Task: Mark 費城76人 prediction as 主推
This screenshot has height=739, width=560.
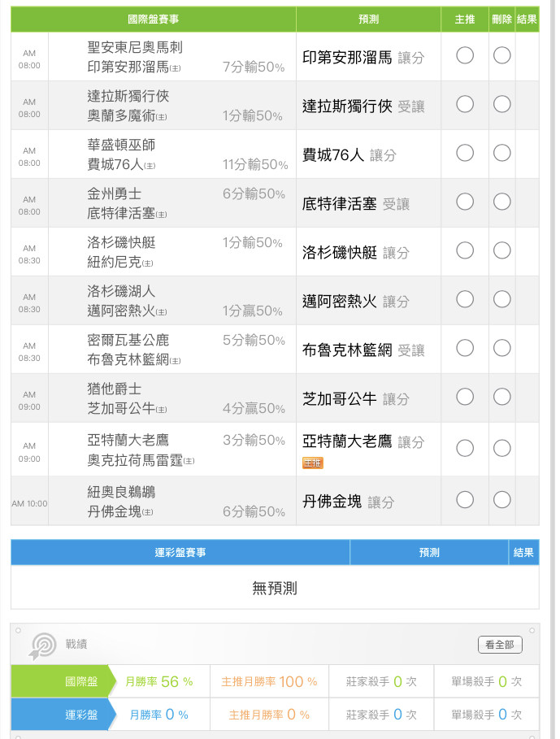Action: (465, 153)
